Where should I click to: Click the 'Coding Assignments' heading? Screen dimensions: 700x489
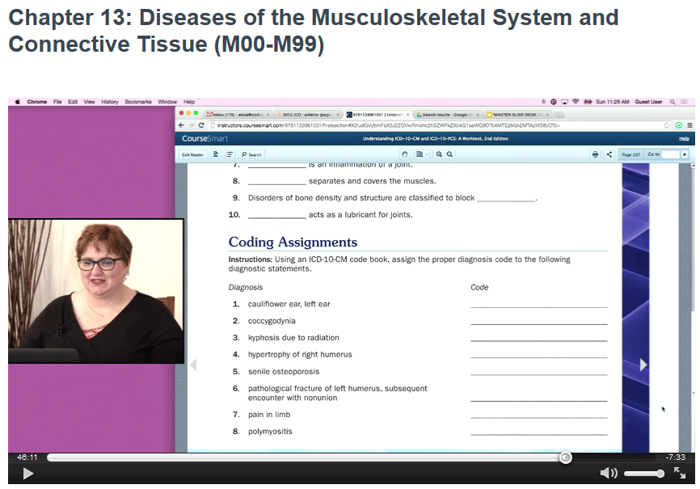[293, 242]
